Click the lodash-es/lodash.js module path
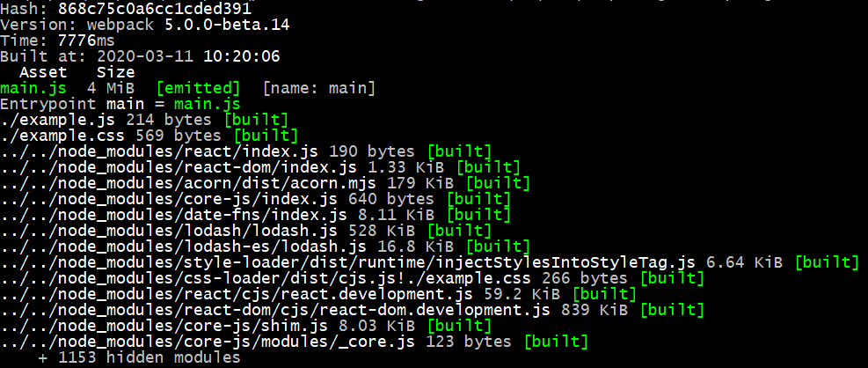Screen dimensions: 868x368 click(x=183, y=245)
